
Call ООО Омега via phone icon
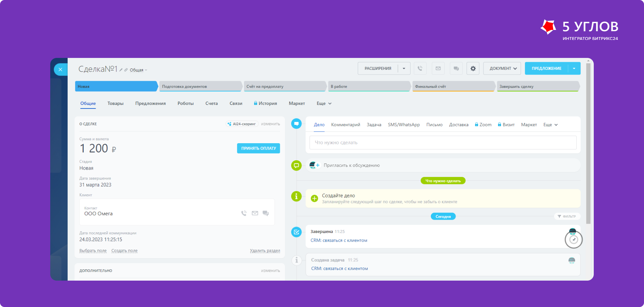pos(244,213)
